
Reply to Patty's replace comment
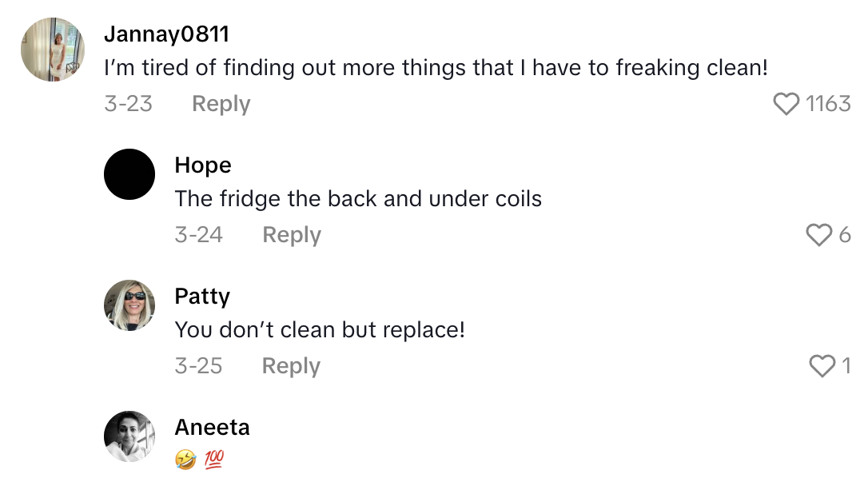tap(292, 366)
